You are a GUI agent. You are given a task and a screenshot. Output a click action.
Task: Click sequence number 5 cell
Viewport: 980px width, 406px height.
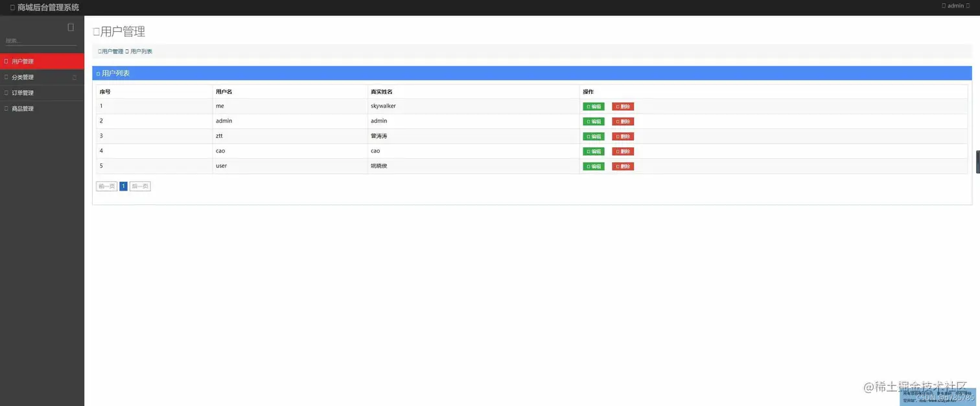(x=154, y=166)
